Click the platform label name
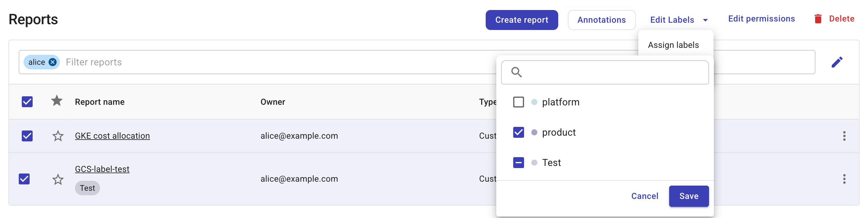868x218 pixels. click(561, 102)
